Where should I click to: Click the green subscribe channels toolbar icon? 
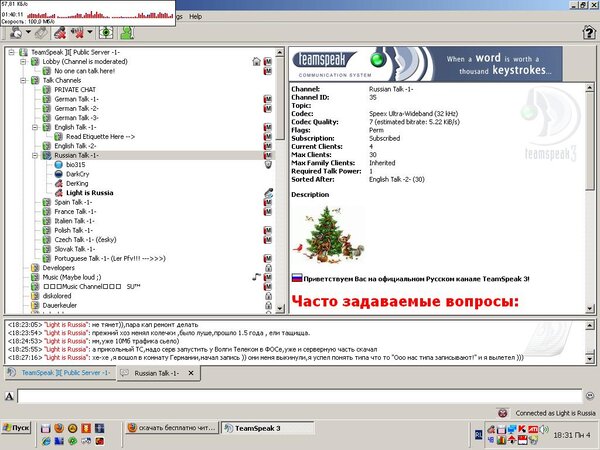(x=108, y=32)
